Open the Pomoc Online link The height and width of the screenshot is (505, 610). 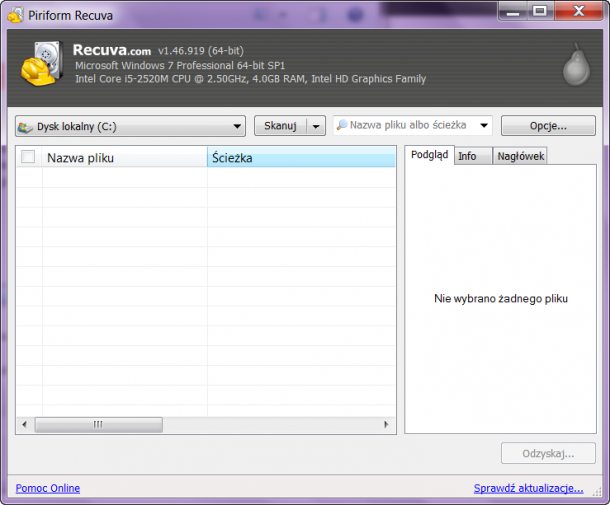(x=48, y=488)
